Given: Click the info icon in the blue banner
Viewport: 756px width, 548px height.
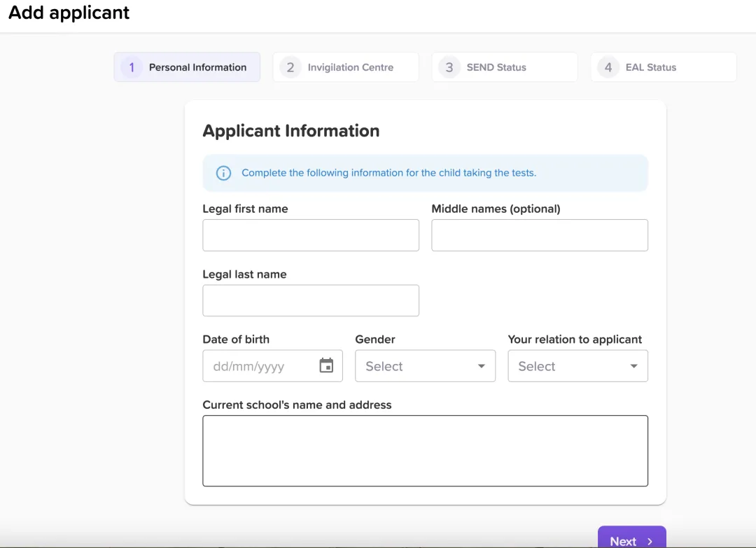Looking at the screenshot, I should pyautogui.click(x=223, y=173).
